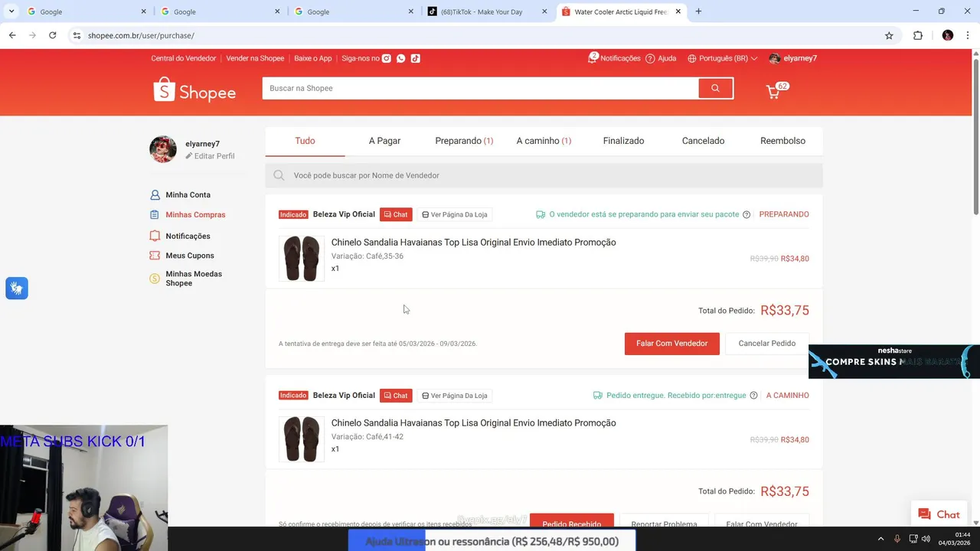Viewport: 980px width, 551px height.
Task: Select the Finalizado tab
Action: tap(623, 141)
